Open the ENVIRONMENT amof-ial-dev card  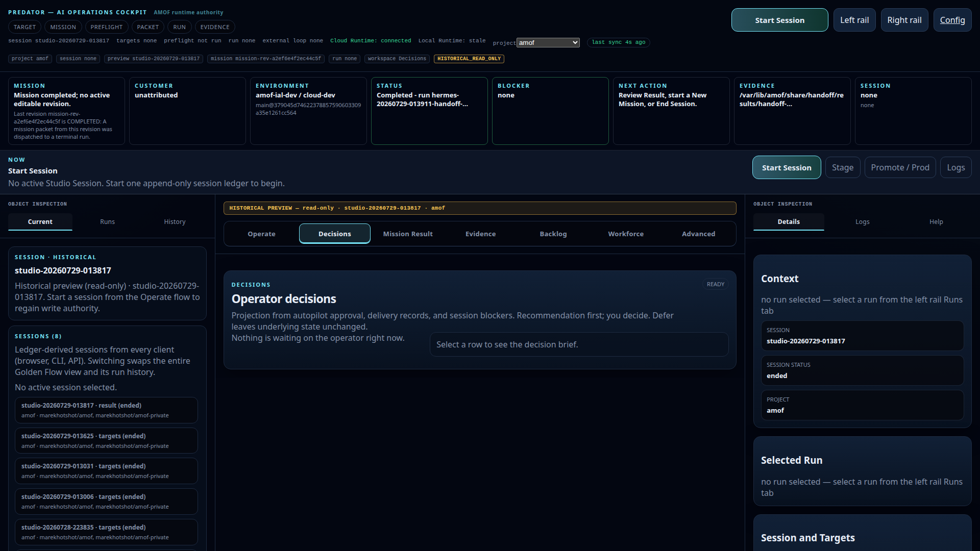[308, 111]
